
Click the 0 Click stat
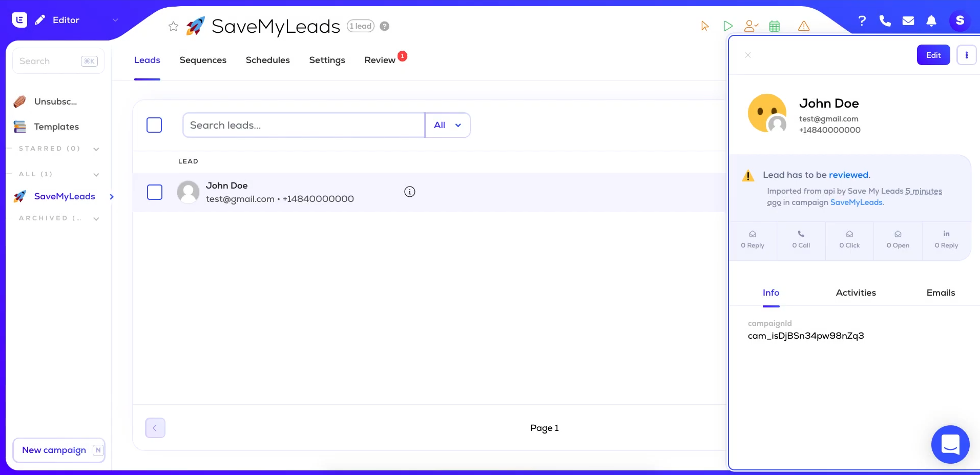849,240
